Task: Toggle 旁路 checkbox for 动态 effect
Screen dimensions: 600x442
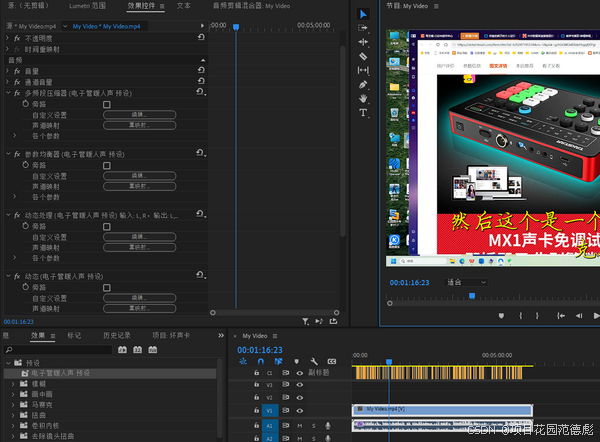Action: tap(107, 288)
